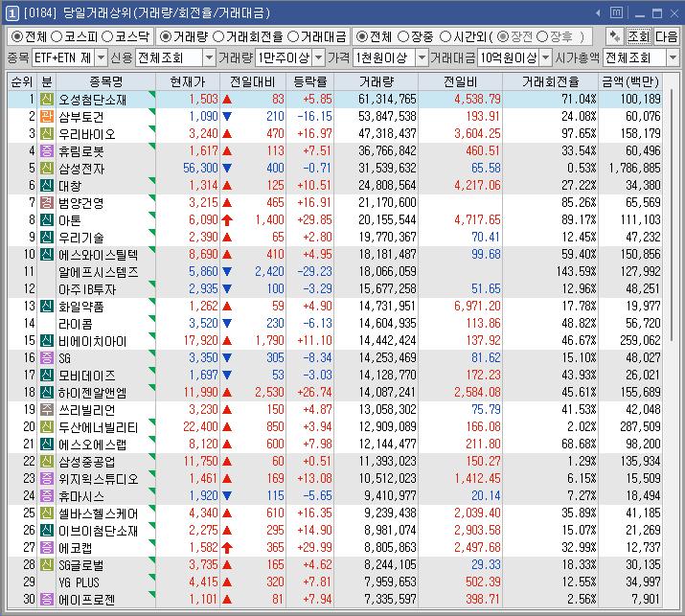Sort by the 현재가 column header
Viewport: 685px width, 616px height.
[x=188, y=81]
